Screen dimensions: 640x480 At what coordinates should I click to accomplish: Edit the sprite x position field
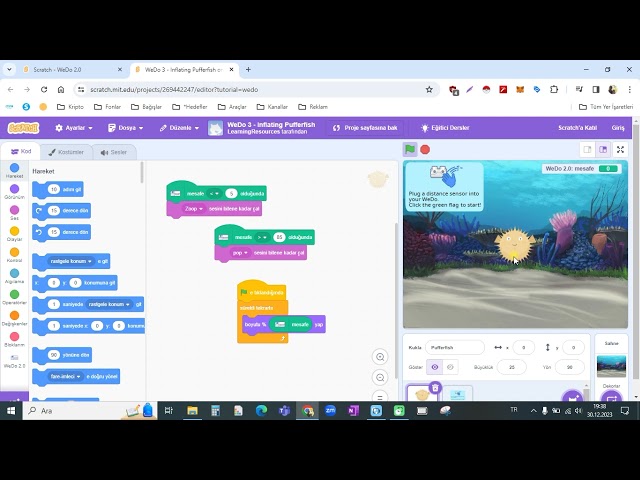click(x=524, y=347)
